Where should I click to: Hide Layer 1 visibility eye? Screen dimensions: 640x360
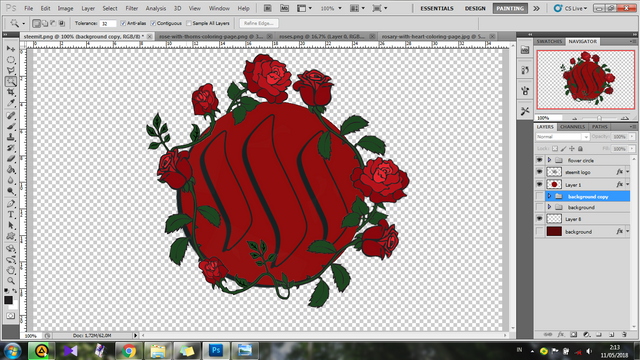[x=540, y=184]
